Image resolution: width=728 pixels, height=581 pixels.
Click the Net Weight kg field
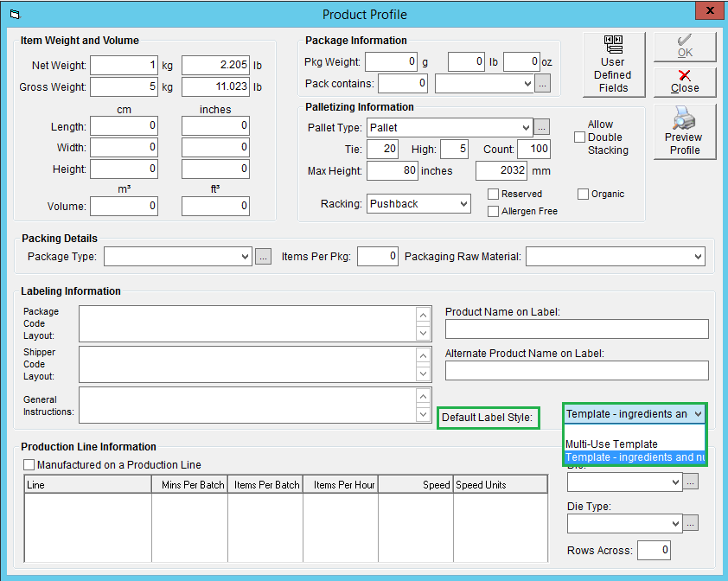[124, 66]
